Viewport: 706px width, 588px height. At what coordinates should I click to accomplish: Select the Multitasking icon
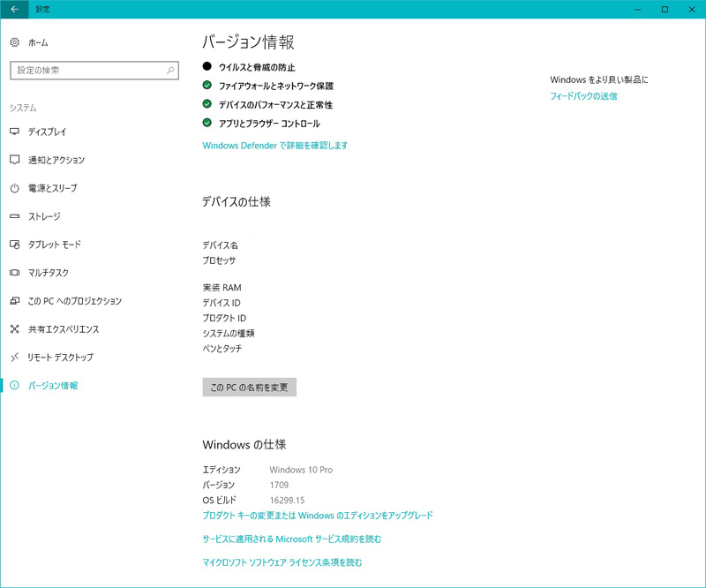(x=15, y=273)
